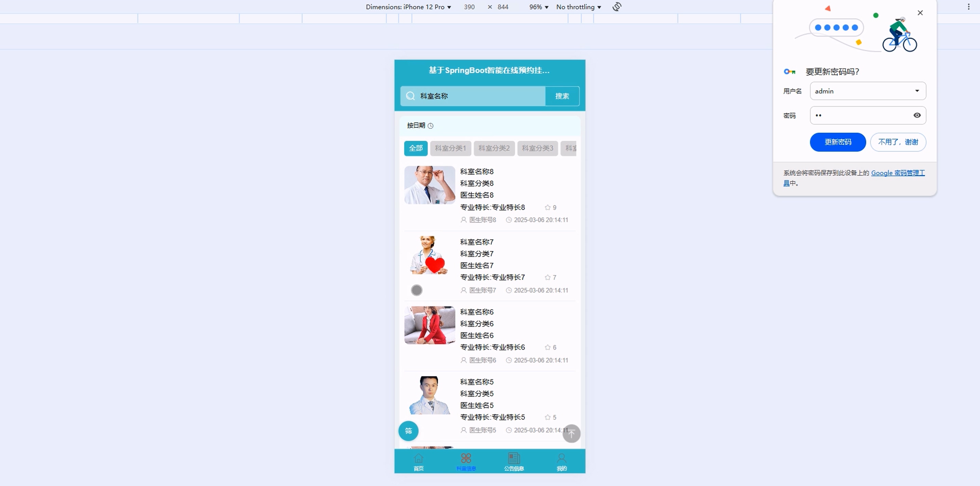Open the 96% zoom dropdown

click(538, 7)
